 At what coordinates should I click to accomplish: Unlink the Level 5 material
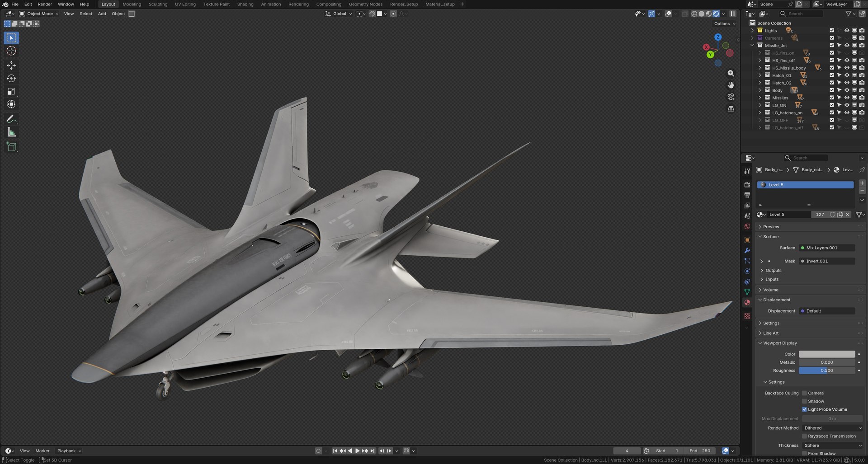[848, 215]
